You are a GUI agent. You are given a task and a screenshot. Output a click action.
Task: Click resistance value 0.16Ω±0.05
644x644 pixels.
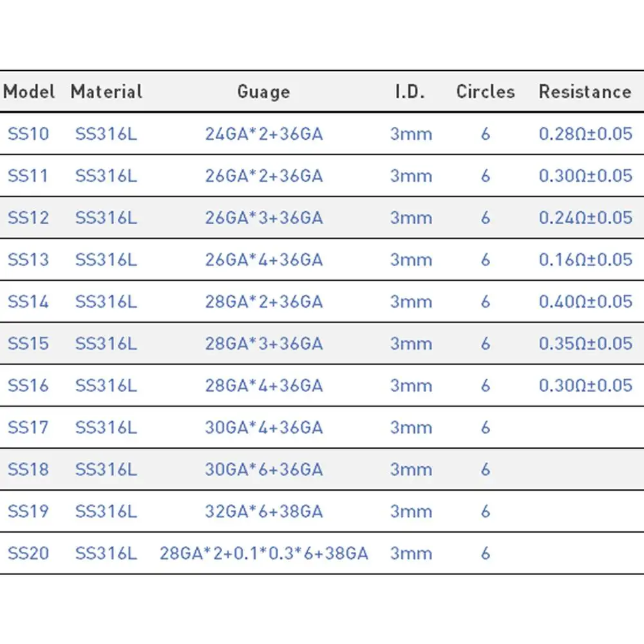tap(585, 260)
